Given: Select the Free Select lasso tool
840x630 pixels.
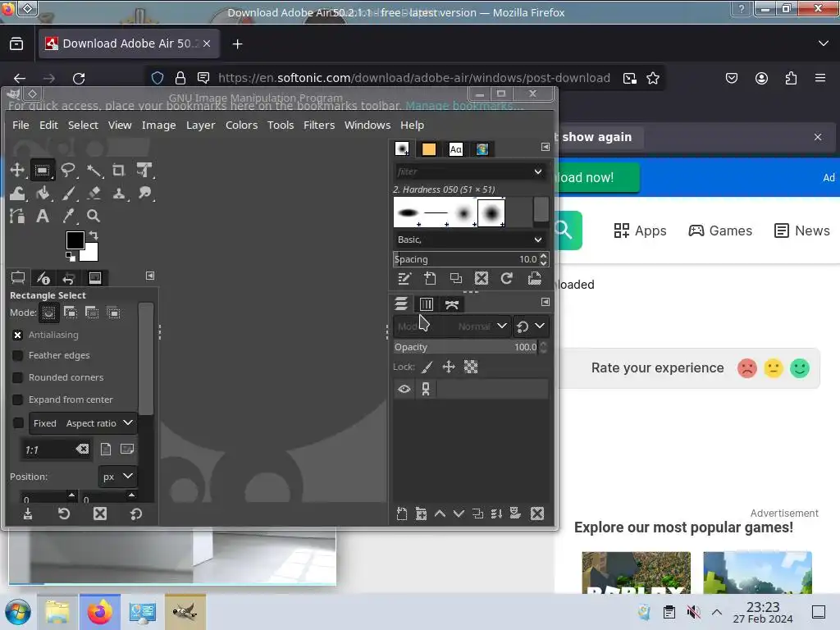Looking at the screenshot, I should coord(68,171).
